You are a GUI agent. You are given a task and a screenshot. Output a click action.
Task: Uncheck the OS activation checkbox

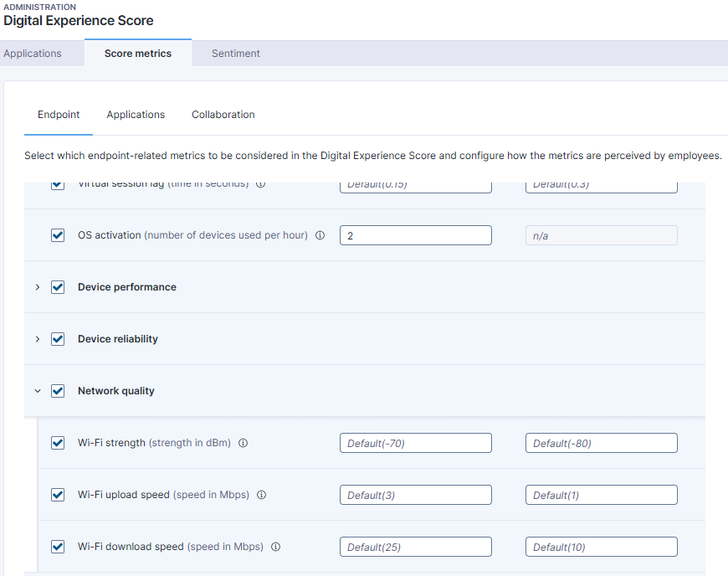click(x=58, y=235)
